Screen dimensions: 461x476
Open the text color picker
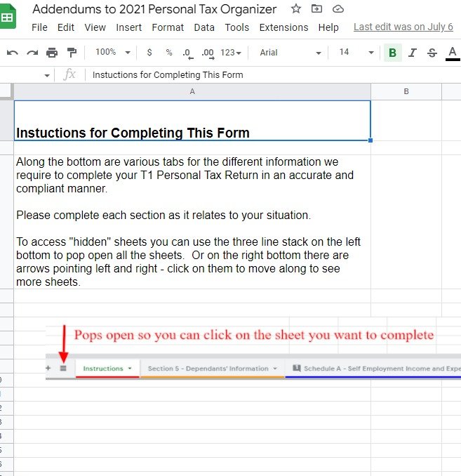click(x=453, y=53)
